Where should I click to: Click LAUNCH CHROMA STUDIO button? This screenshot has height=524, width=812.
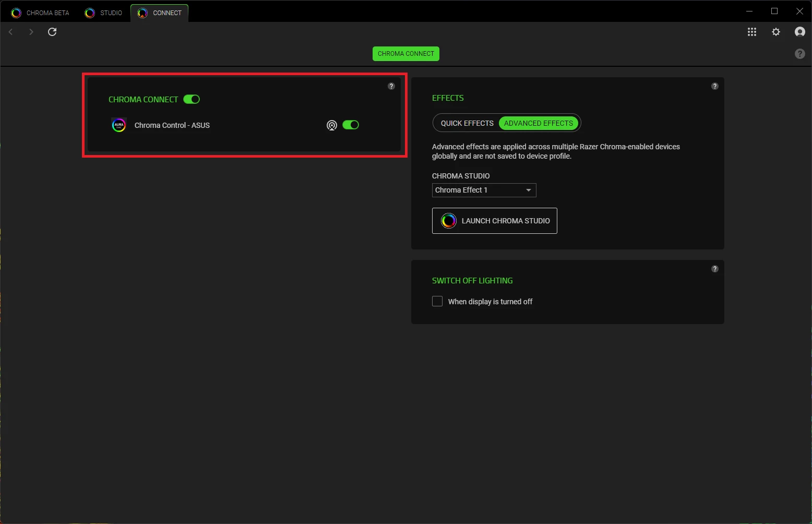[495, 221]
